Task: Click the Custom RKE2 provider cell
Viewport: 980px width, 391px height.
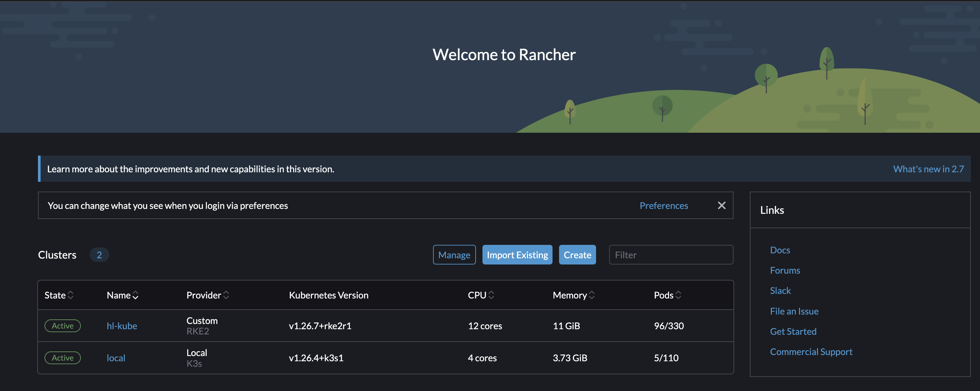Action: pyautogui.click(x=202, y=326)
